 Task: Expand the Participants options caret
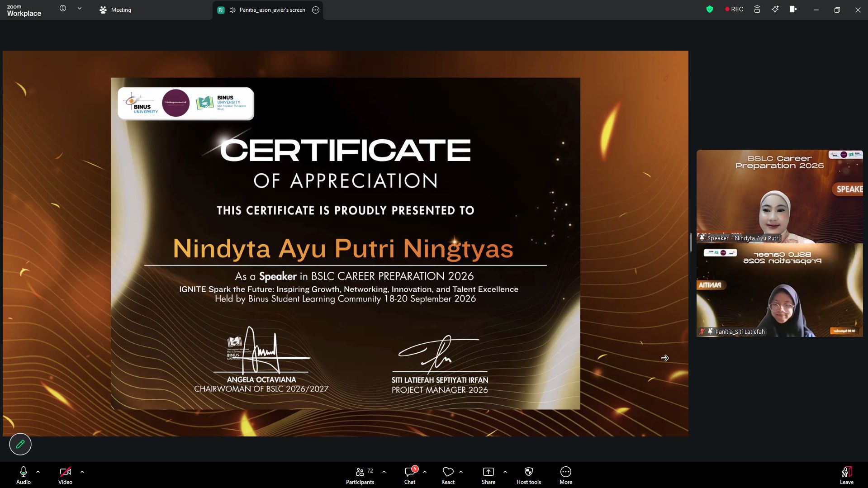[384, 472]
